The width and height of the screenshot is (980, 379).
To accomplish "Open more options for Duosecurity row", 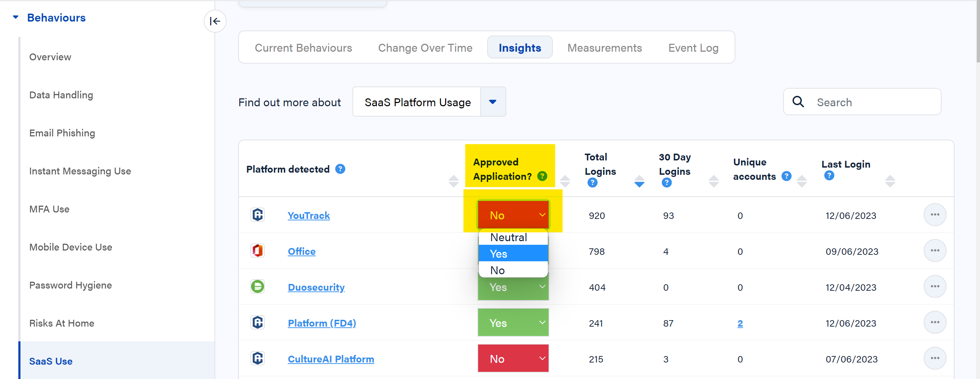I will click(x=935, y=286).
